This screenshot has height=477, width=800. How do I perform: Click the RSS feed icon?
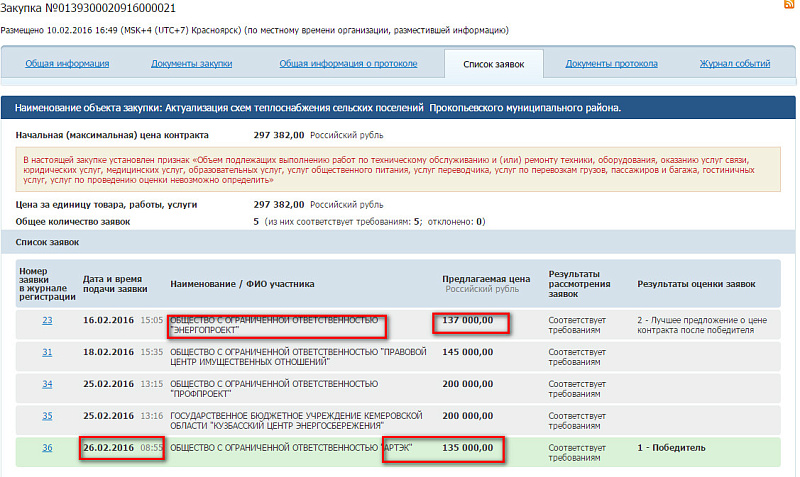pyautogui.click(x=789, y=4)
